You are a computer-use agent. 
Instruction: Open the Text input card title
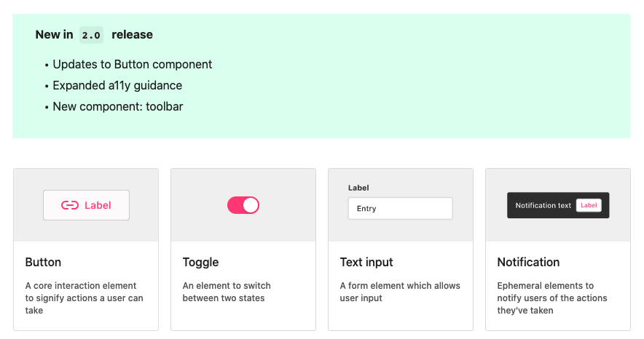coord(366,262)
